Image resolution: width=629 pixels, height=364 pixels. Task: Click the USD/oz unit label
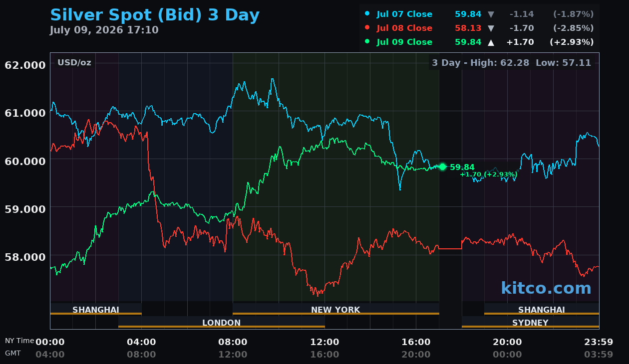74,63
